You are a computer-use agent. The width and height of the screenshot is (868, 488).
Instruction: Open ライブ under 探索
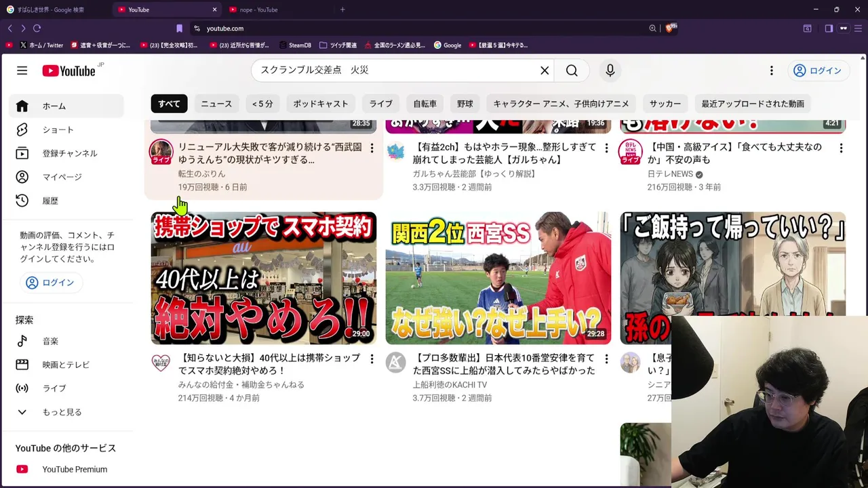pos(66,388)
